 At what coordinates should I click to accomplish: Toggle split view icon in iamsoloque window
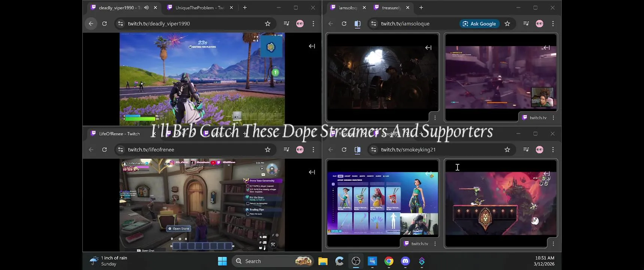(x=358, y=24)
